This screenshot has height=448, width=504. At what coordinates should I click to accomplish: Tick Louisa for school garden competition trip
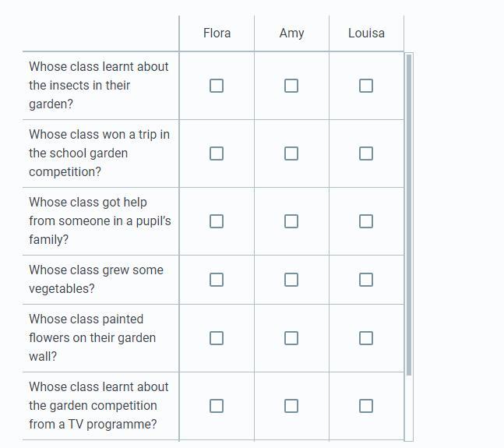[366, 153]
